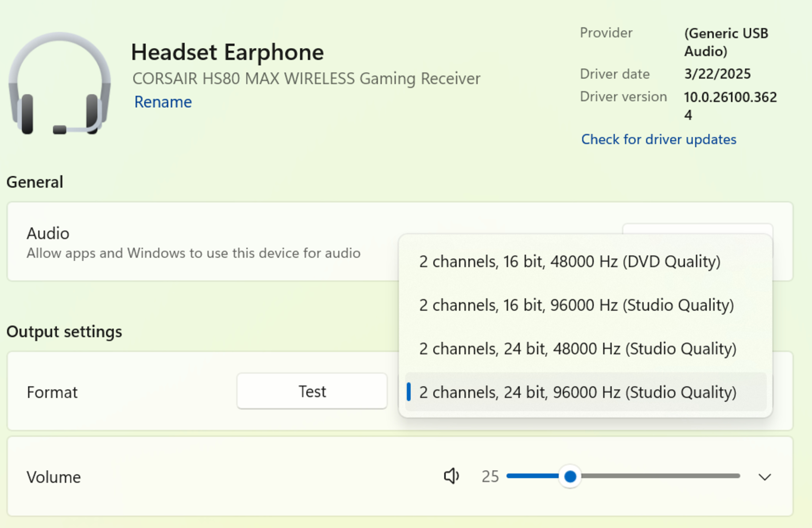The height and width of the screenshot is (528, 812).
Task: Click the Headset Earphone device title
Action: (227, 52)
